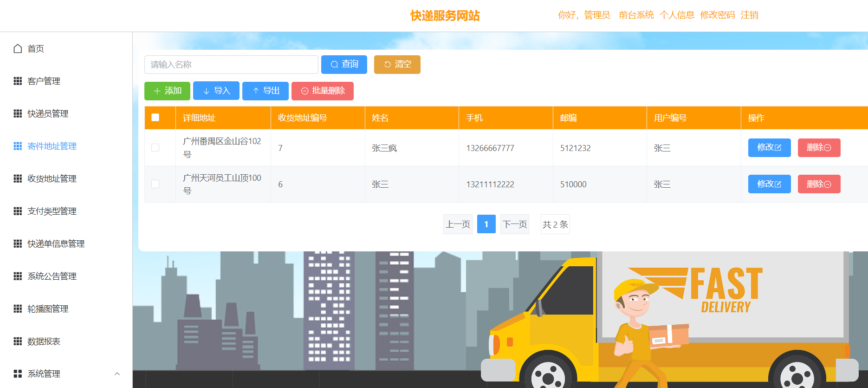Viewport: 868px width, 388px height.
Task: Collapse the 系统管理 chevron arrow
Action: coord(117,374)
